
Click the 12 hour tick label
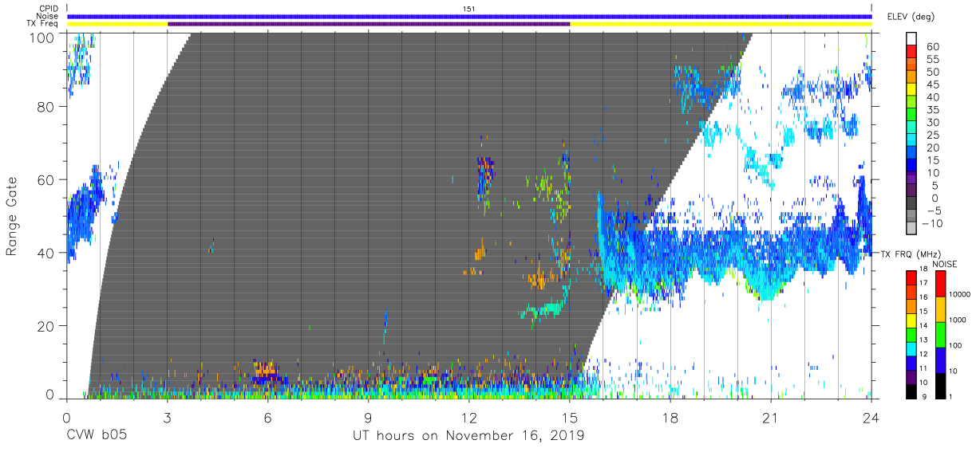(x=469, y=416)
